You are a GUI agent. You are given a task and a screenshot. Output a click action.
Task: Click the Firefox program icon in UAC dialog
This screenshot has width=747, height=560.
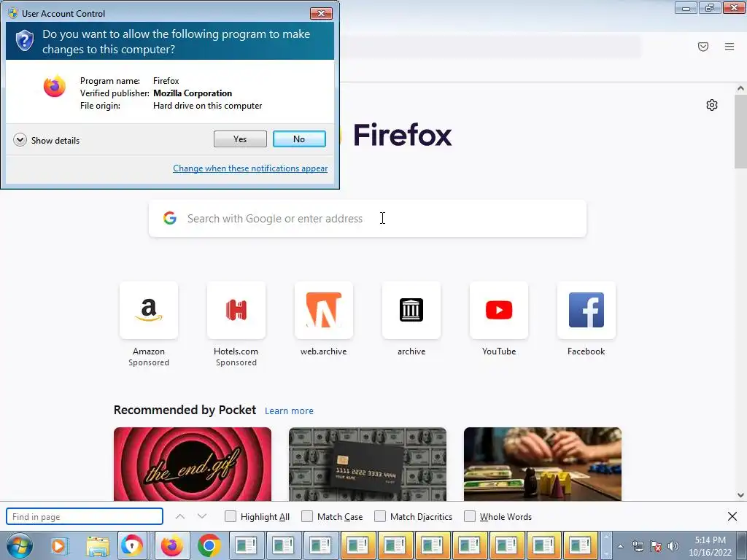(54, 86)
